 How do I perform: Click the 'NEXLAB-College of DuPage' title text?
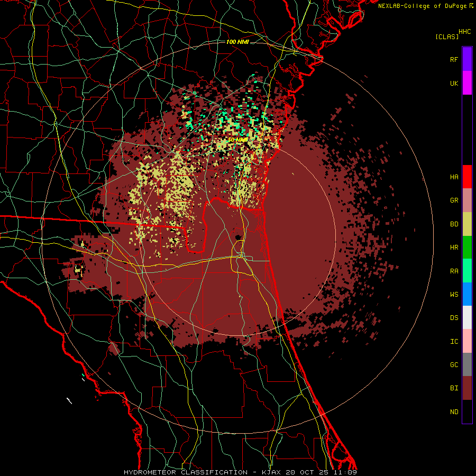point(423,6)
